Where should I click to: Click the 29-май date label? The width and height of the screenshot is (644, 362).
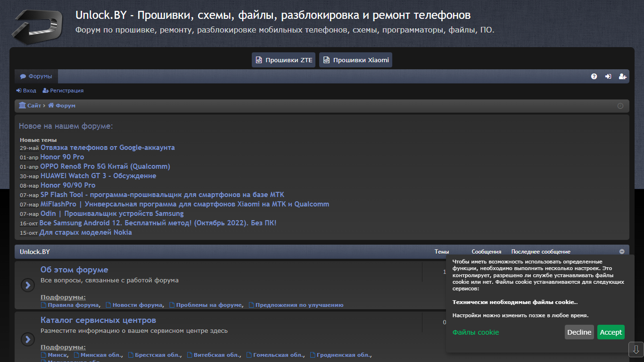pos(29,148)
